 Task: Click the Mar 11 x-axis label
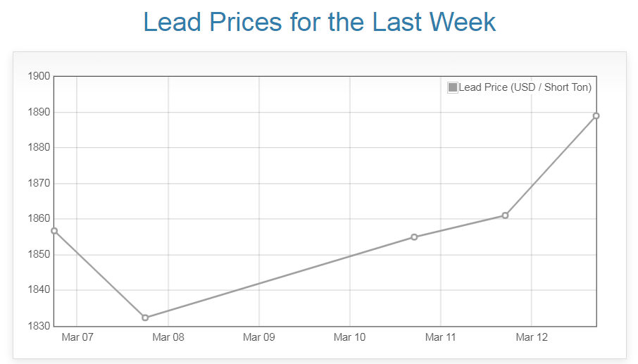[x=441, y=337]
